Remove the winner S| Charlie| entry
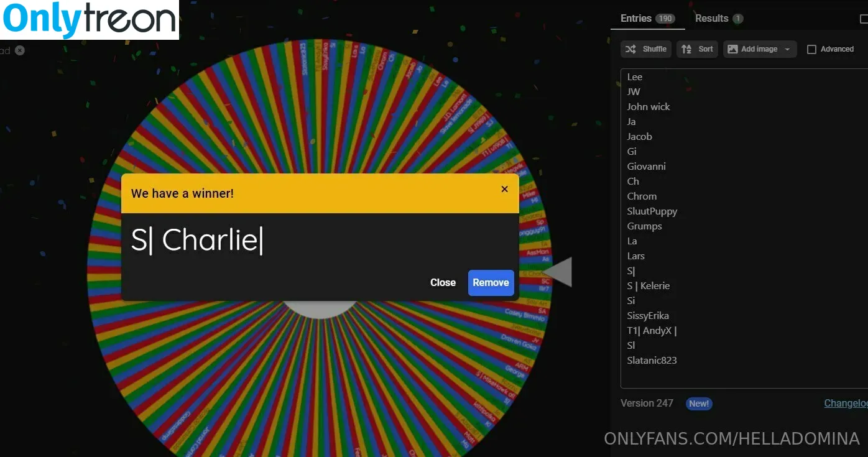Screen dimensions: 868x457 [491, 282]
